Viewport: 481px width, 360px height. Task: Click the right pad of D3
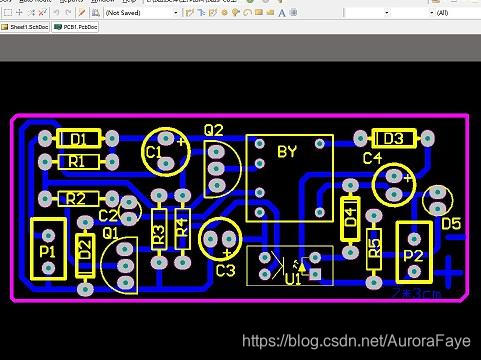tap(428, 138)
